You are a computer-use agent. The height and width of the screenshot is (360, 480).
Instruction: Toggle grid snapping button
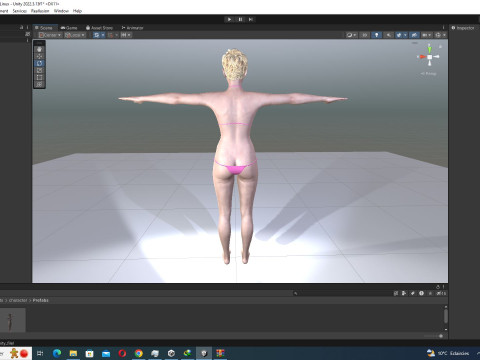click(110, 35)
